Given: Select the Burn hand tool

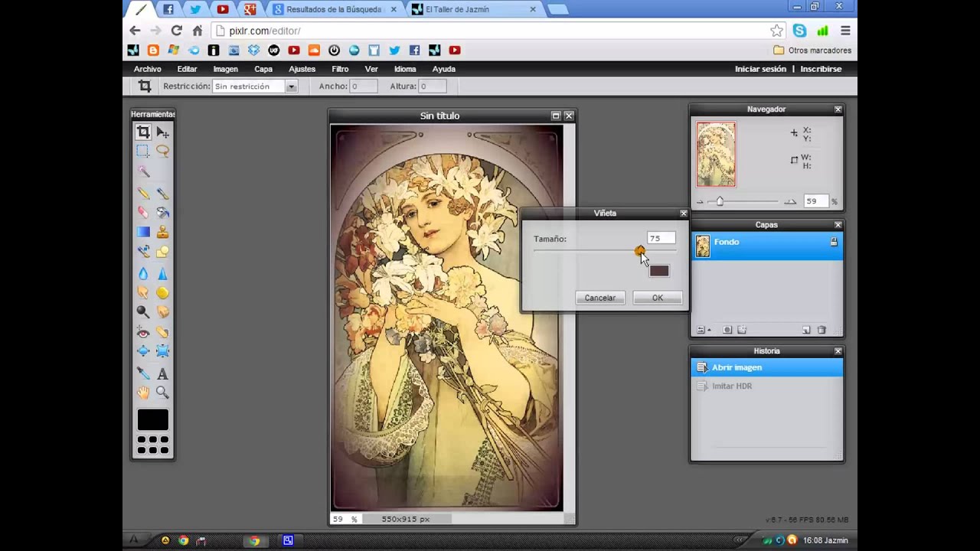Looking at the screenshot, I should click(162, 311).
